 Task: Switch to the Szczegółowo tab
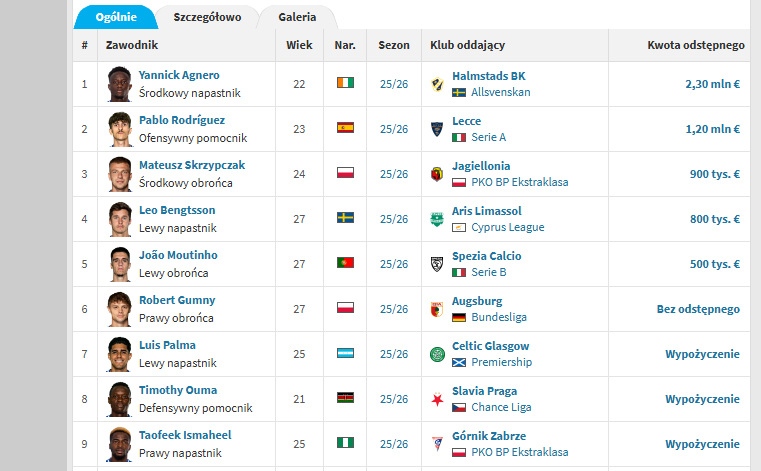207,17
